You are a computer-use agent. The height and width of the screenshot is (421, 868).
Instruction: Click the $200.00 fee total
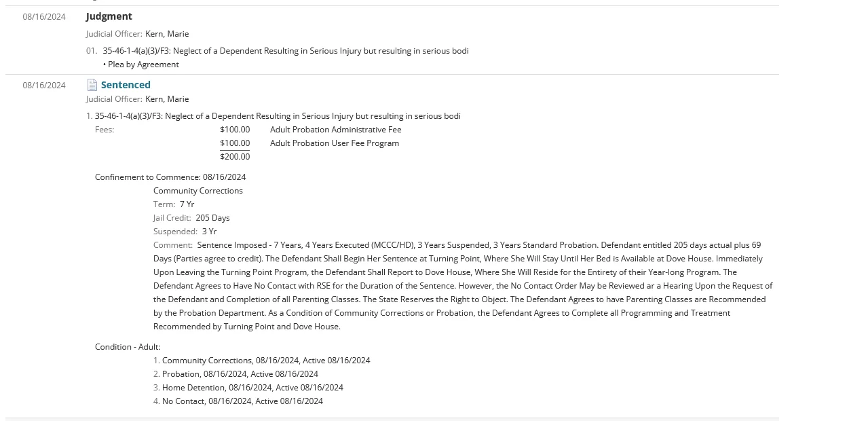(235, 157)
